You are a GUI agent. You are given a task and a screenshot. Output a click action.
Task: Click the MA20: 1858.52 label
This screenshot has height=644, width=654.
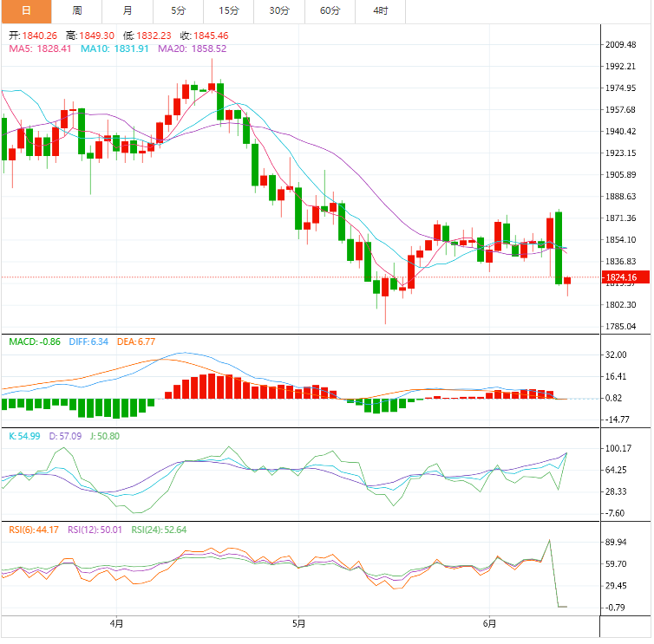(x=193, y=49)
